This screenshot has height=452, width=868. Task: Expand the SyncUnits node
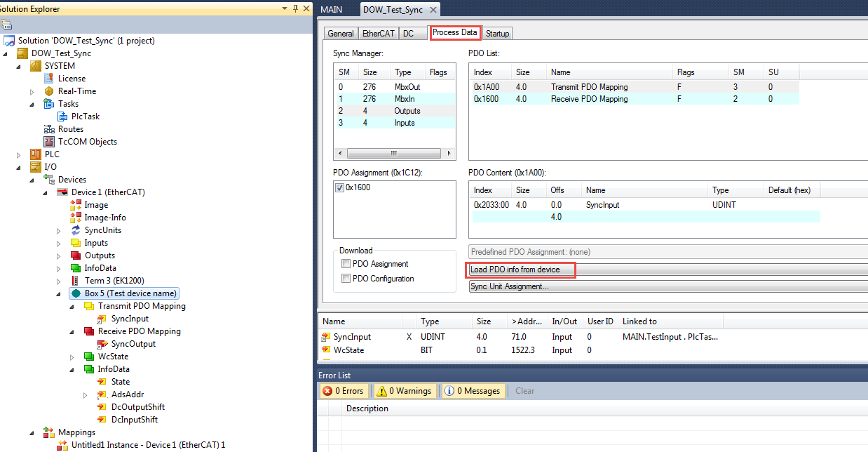coord(58,230)
